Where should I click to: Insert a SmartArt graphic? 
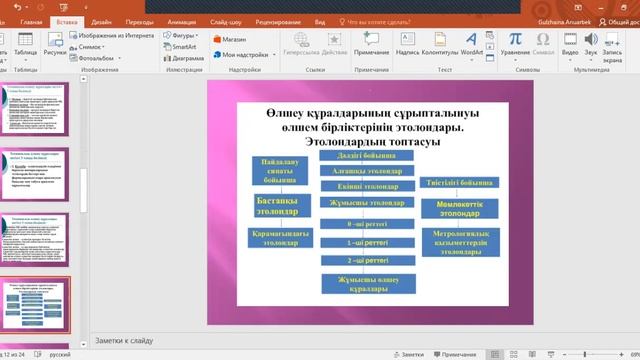[180, 47]
